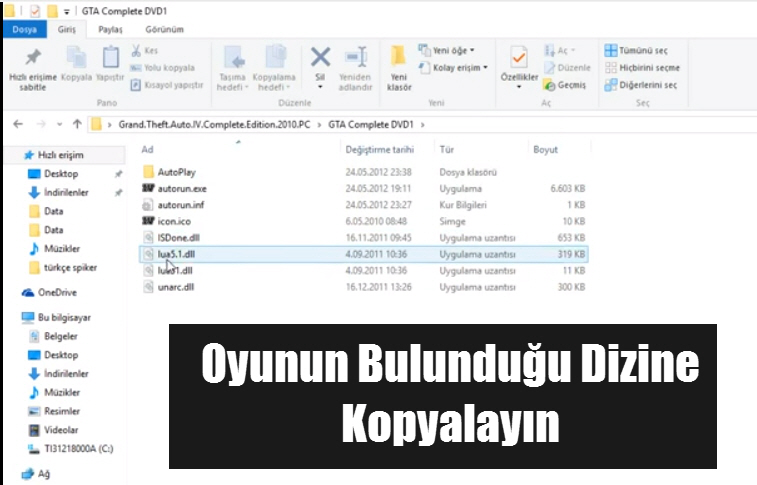Create a Yeni klasör
This screenshot has height=485, width=757.
[399, 69]
